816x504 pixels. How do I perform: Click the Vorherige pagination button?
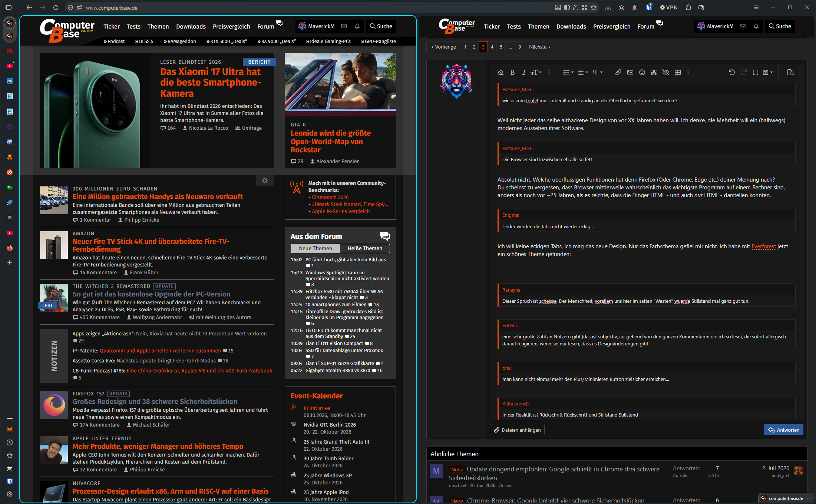443,47
